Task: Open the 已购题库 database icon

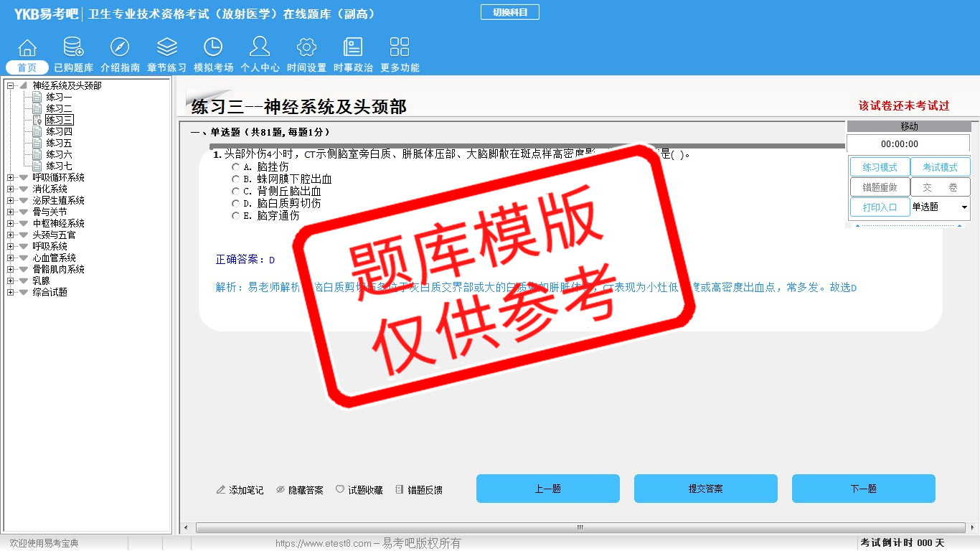Action: click(x=73, y=48)
